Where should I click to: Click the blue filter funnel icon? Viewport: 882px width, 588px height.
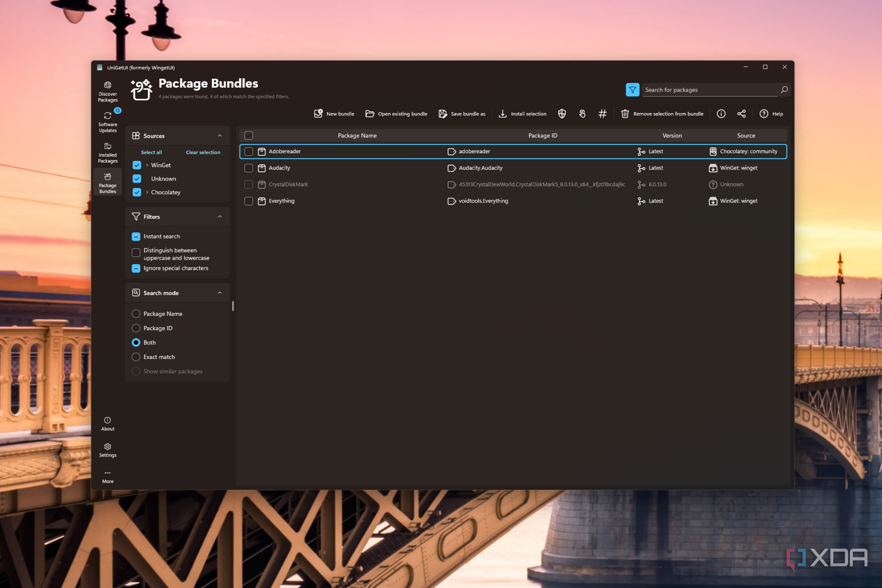point(632,90)
